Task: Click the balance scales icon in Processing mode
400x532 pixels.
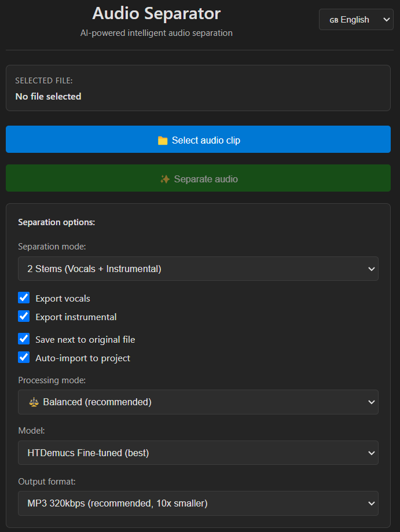Action: tap(33, 402)
